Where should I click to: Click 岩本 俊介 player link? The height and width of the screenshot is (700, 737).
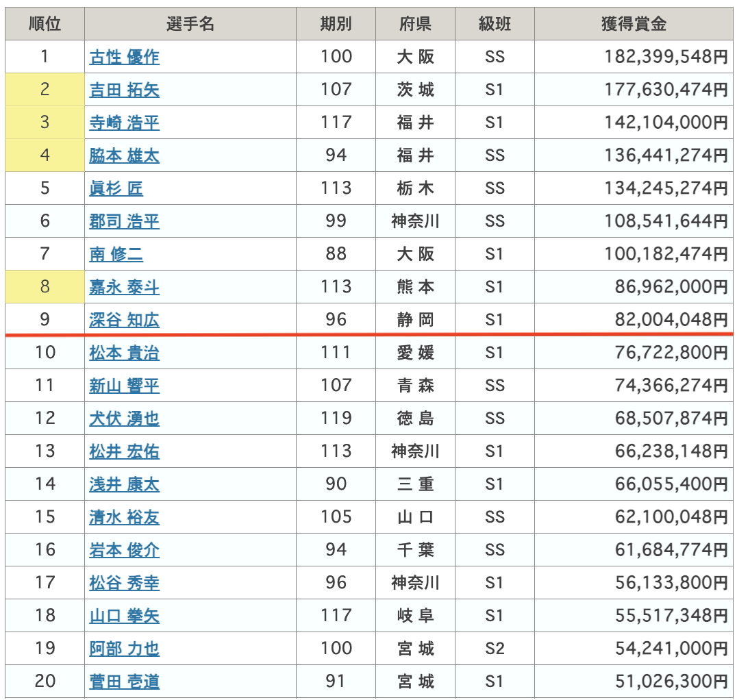[x=124, y=550]
